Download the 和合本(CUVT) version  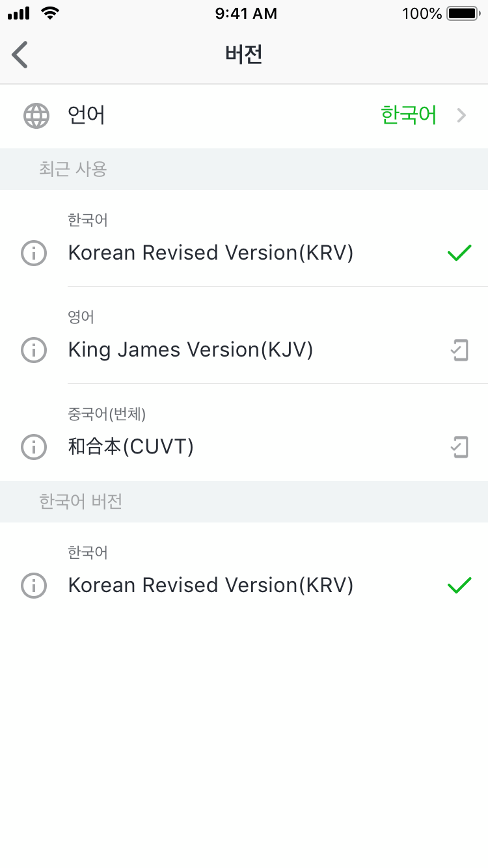pyautogui.click(x=459, y=447)
